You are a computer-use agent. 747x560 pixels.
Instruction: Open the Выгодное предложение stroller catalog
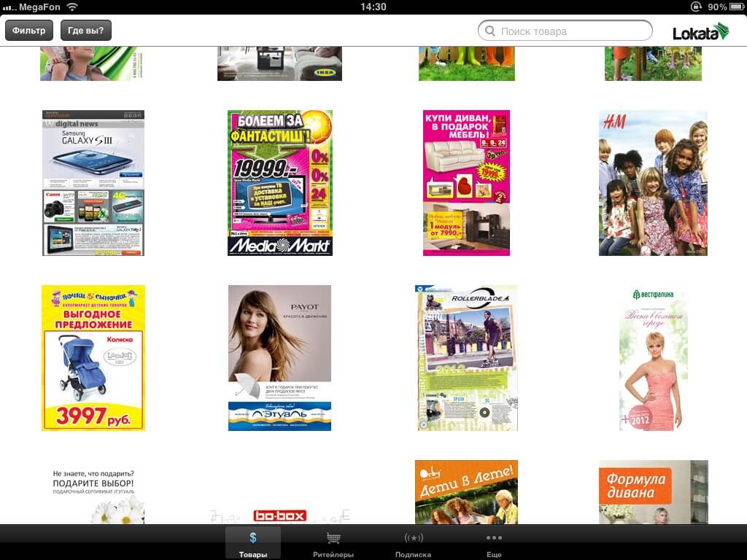click(x=93, y=358)
